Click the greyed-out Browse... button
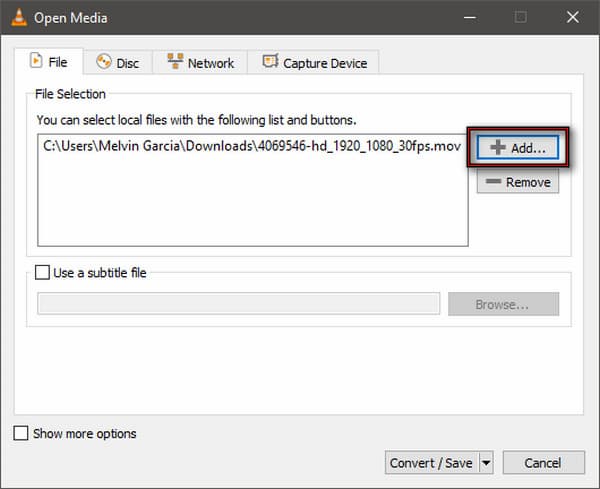This screenshot has width=600, height=489. click(503, 304)
